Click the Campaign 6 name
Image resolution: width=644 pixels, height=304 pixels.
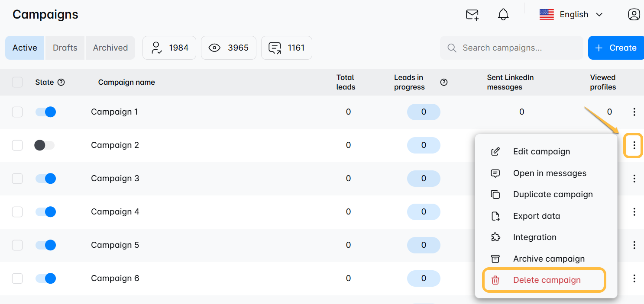[x=115, y=278]
